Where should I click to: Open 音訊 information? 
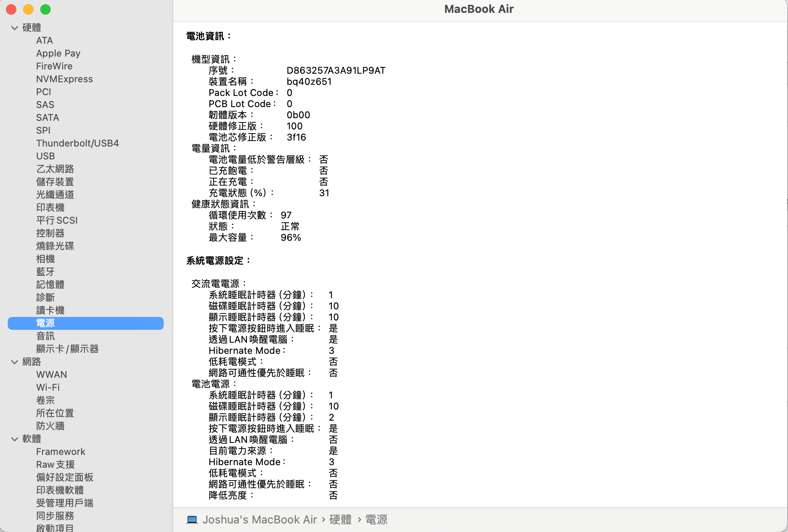45,336
